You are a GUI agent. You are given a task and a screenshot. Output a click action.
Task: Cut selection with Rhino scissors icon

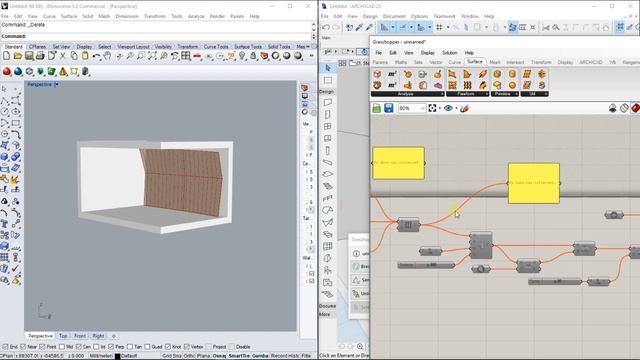(62, 56)
